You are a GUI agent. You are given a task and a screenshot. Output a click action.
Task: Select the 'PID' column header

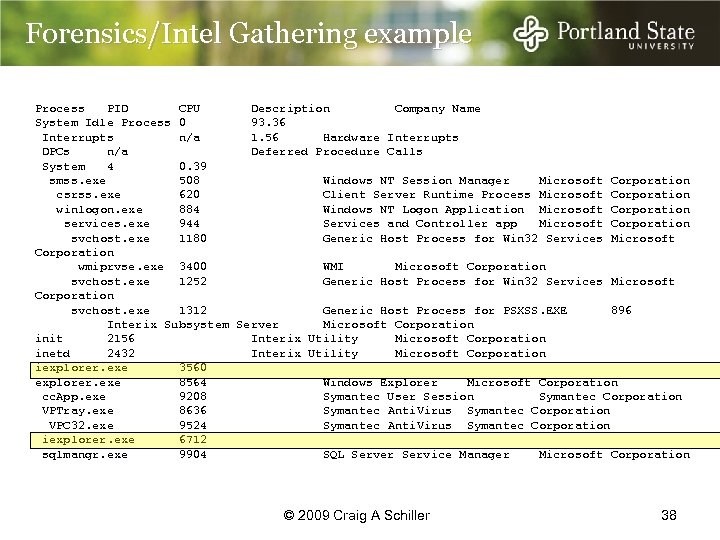pos(118,109)
